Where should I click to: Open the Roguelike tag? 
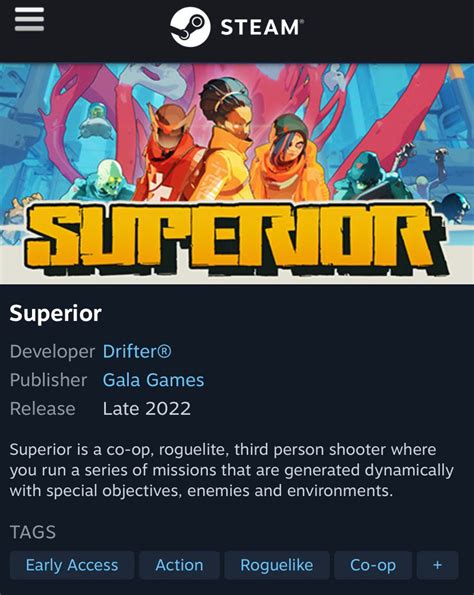pos(277,565)
